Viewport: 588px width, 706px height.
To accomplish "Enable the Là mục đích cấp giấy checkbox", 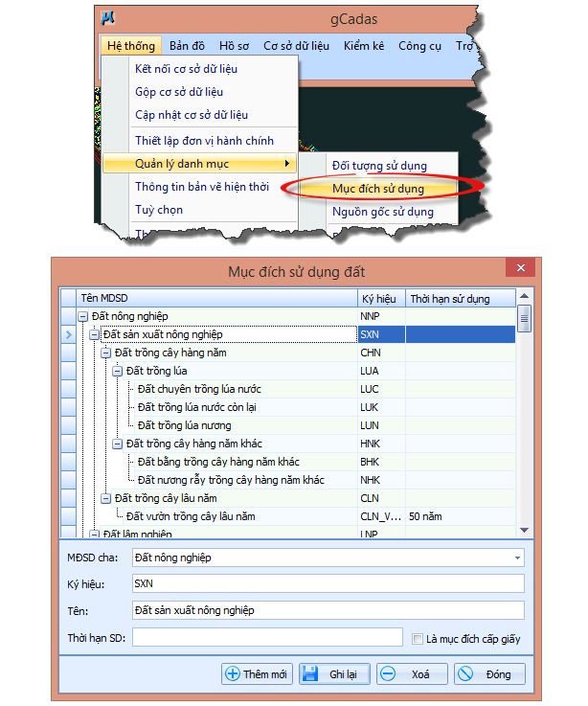I will 416,639.
